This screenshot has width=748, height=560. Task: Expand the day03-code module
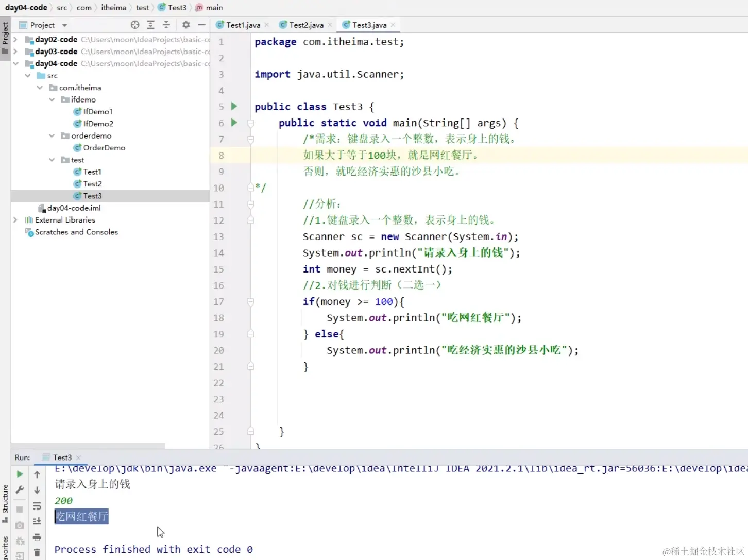pyautogui.click(x=15, y=51)
